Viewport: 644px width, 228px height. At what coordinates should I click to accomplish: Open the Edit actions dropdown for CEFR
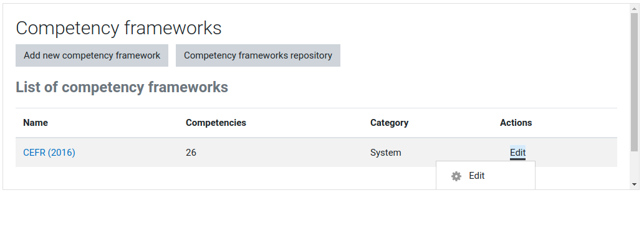coord(517,153)
